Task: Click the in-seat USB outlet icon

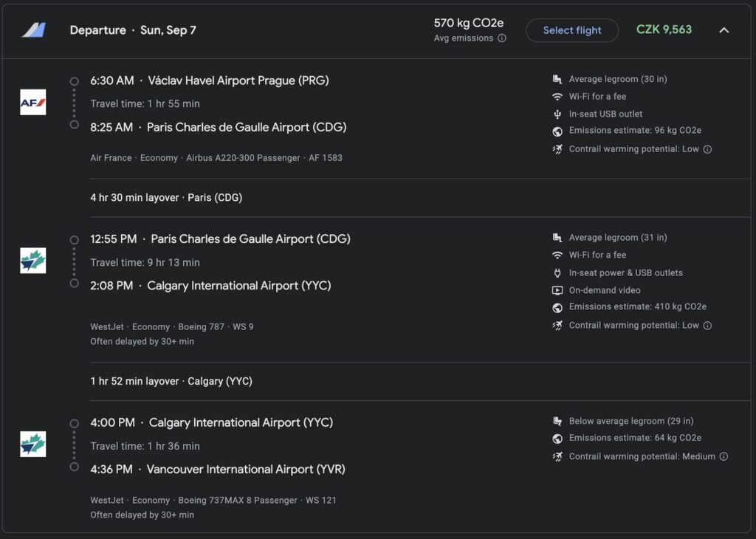Action: (x=557, y=114)
